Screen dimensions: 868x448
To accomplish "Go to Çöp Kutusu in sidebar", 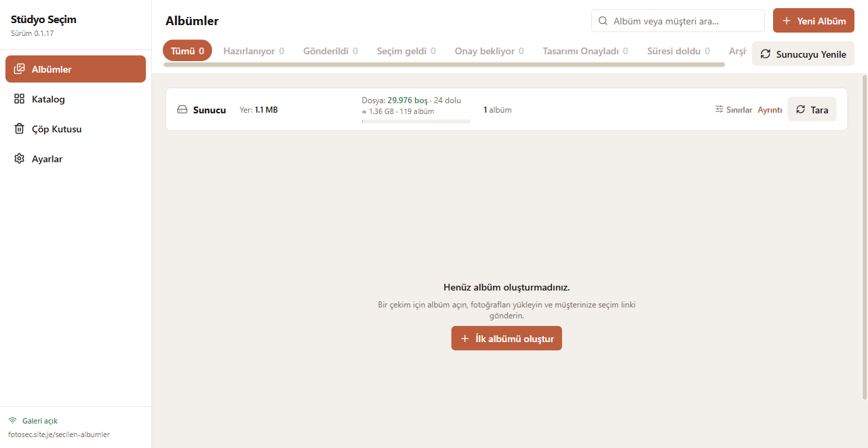I will click(x=75, y=129).
